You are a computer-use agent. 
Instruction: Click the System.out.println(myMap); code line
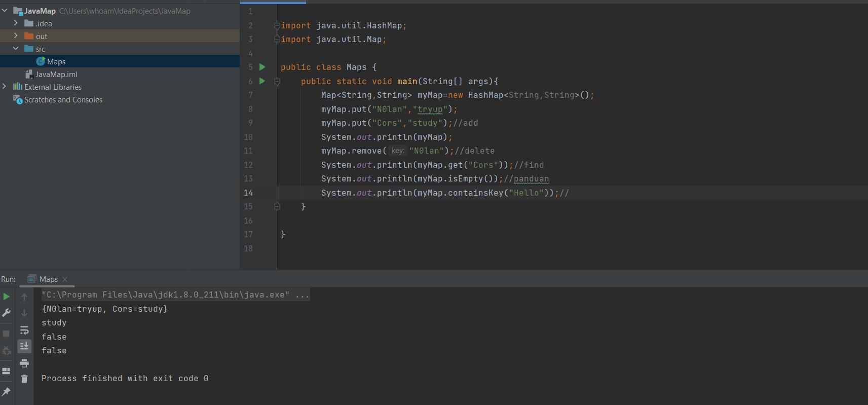coord(387,137)
